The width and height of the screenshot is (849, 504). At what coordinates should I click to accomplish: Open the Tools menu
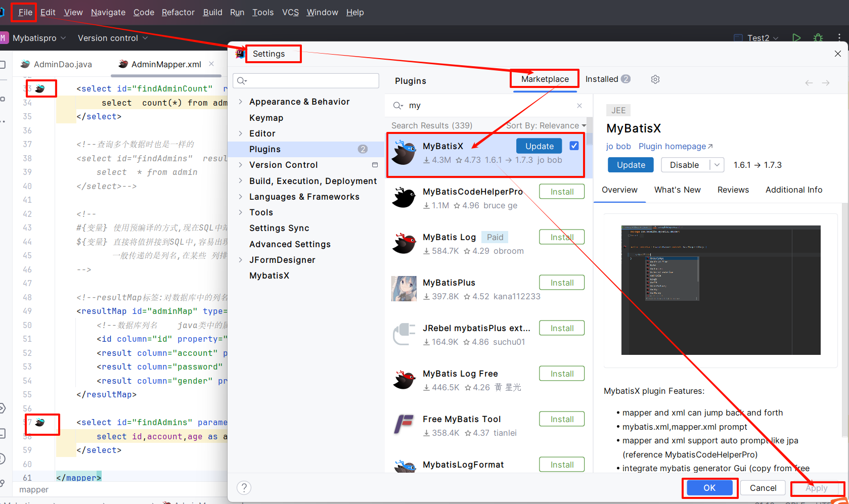pos(263,12)
